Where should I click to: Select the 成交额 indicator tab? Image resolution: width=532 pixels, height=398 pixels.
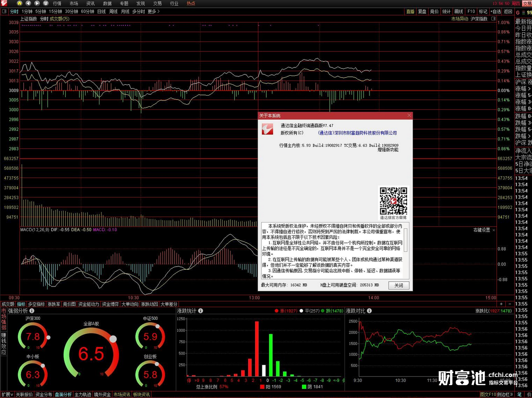click(x=8, y=304)
